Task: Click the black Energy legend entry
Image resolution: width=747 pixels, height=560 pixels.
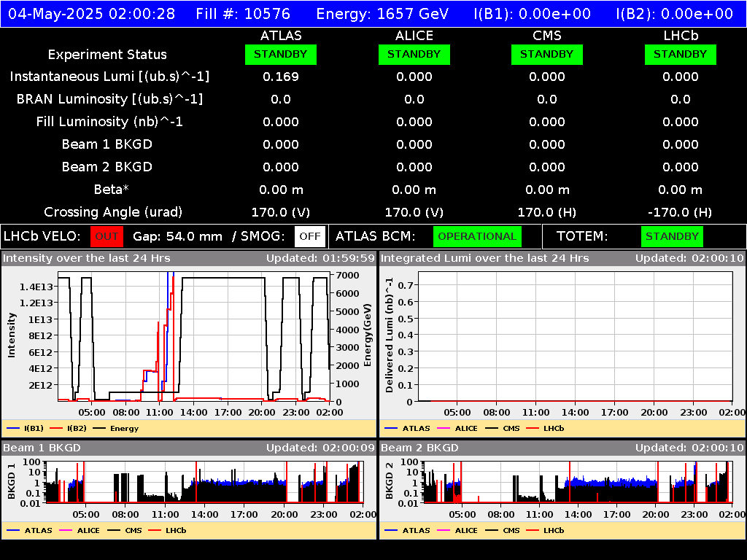Action: click(x=116, y=429)
